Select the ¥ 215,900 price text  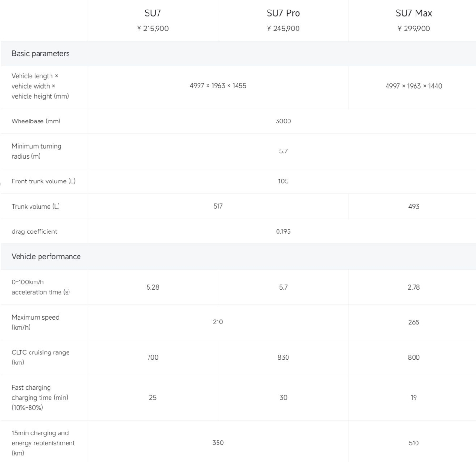point(153,29)
